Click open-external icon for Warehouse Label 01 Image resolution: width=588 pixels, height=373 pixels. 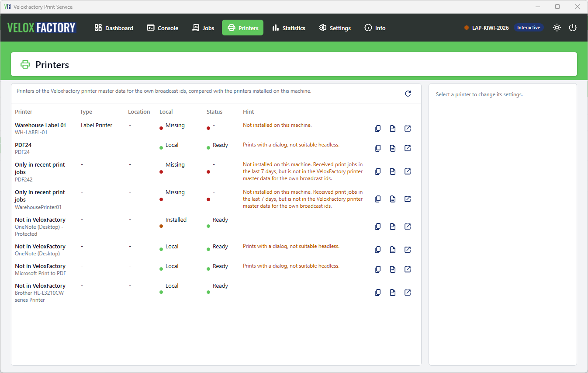(408, 129)
